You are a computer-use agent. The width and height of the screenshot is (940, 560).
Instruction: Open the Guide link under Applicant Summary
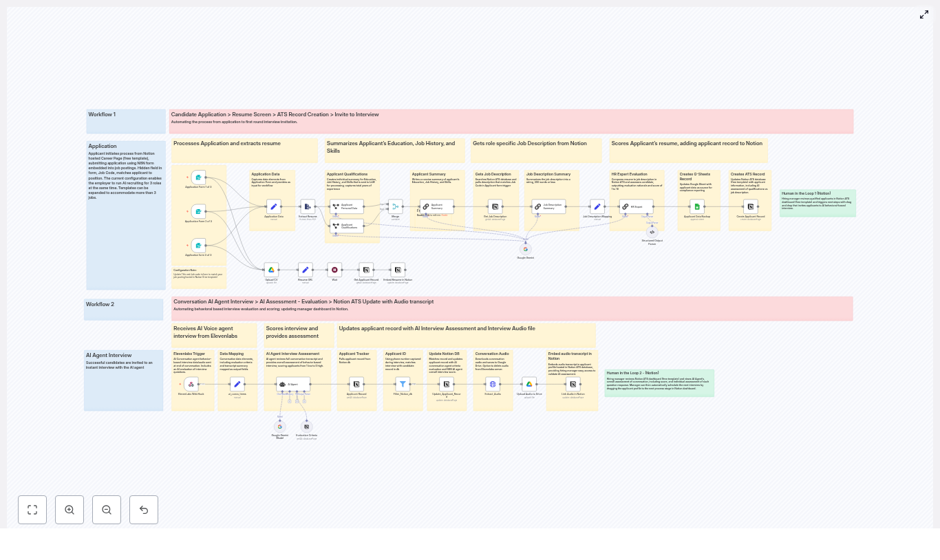pos(444,215)
